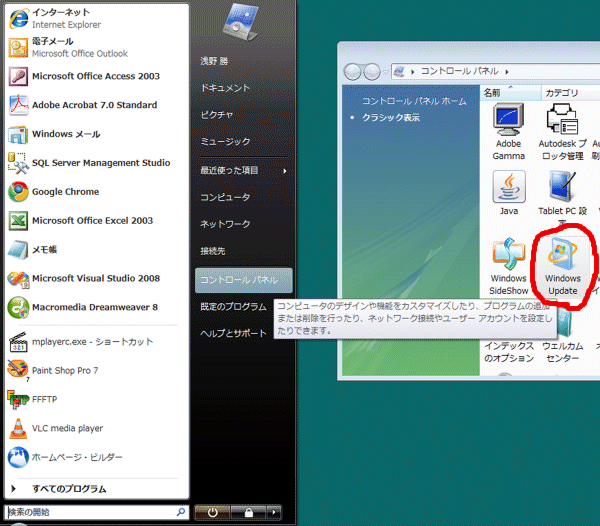
Task: Launch Adobe Acrobat 7.0 Standard
Action: point(97,105)
